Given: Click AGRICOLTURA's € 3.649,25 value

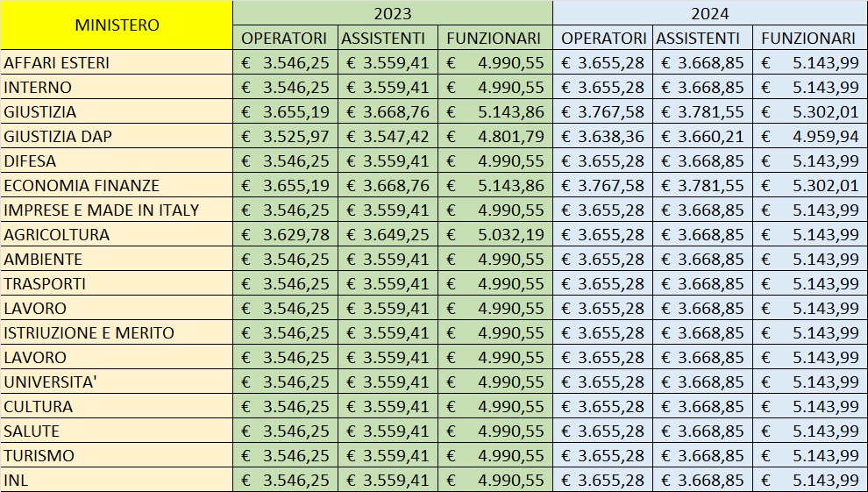Looking at the screenshot, I should tap(388, 234).
